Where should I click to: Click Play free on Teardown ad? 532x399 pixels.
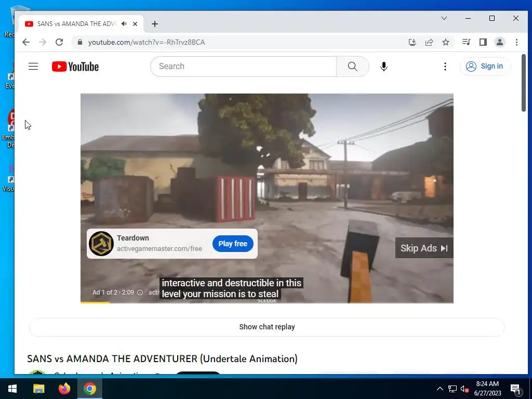click(233, 244)
